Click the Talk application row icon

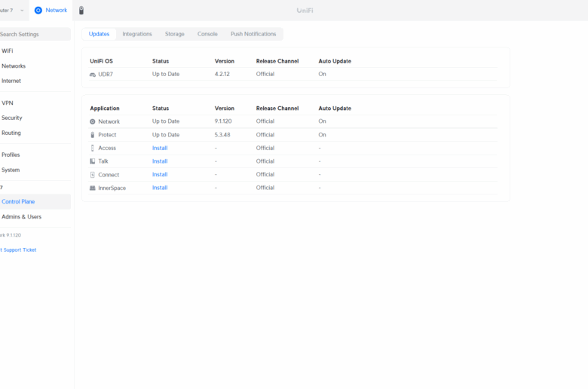[x=93, y=161]
